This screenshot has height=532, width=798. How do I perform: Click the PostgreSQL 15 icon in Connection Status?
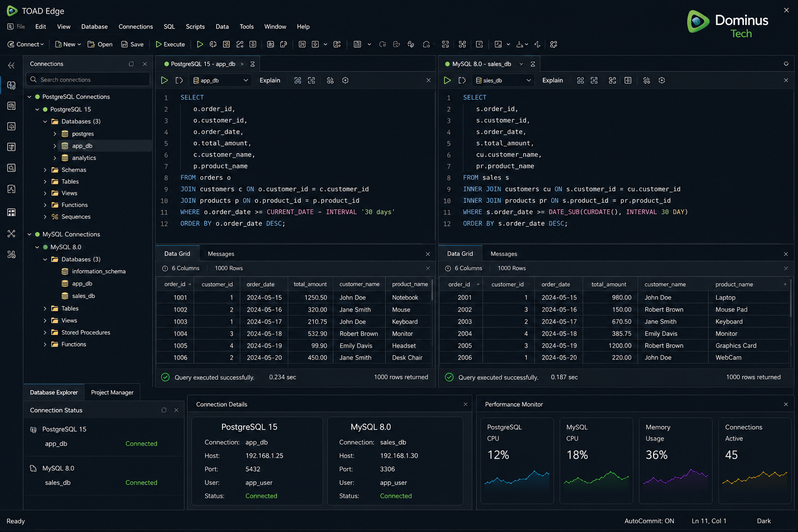click(33, 430)
